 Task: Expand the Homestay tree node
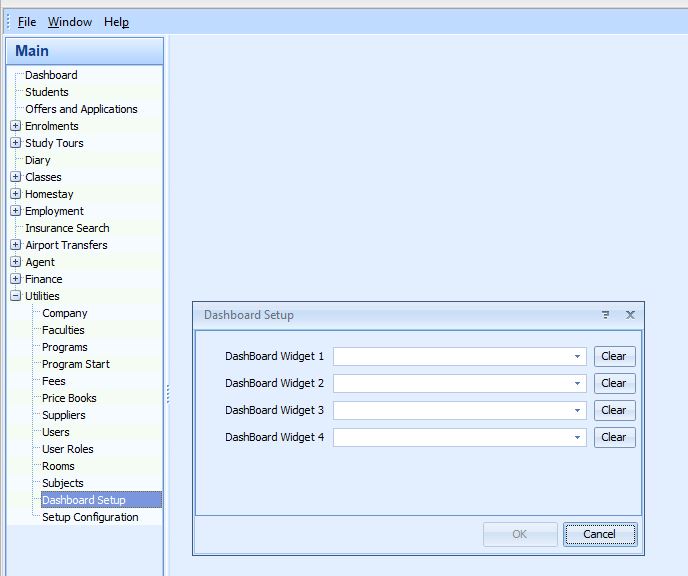tap(16, 194)
